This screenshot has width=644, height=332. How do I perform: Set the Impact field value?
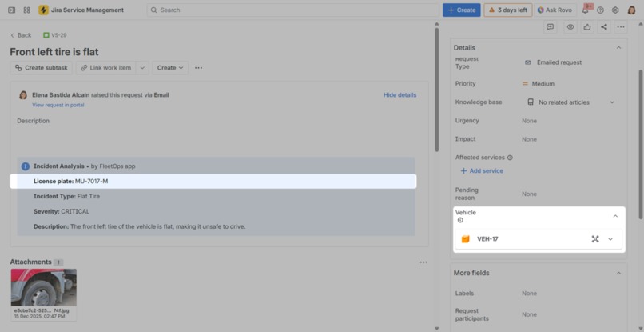point(530,139)
